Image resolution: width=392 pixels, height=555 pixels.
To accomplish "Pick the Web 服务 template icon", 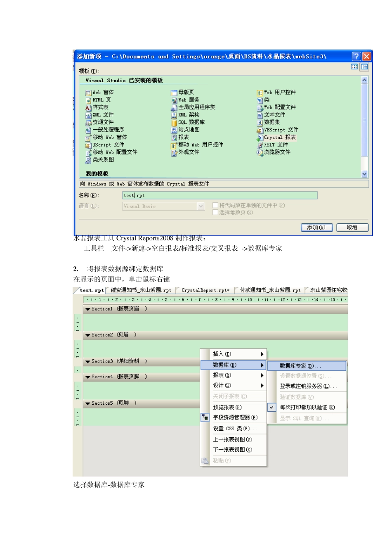I will click(174, 100).
